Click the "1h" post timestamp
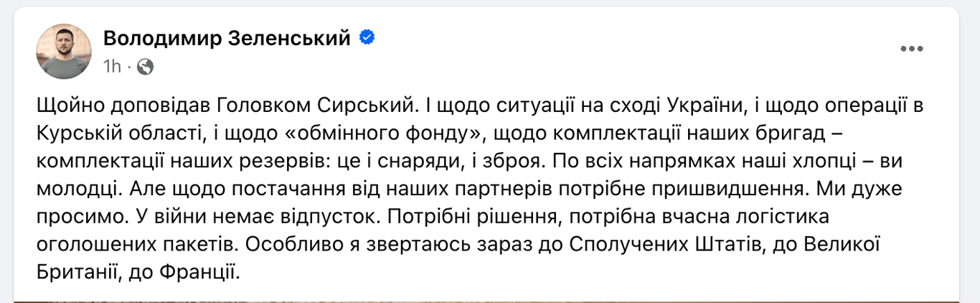This screenshot has height=303, width=980. coord(112,67)
